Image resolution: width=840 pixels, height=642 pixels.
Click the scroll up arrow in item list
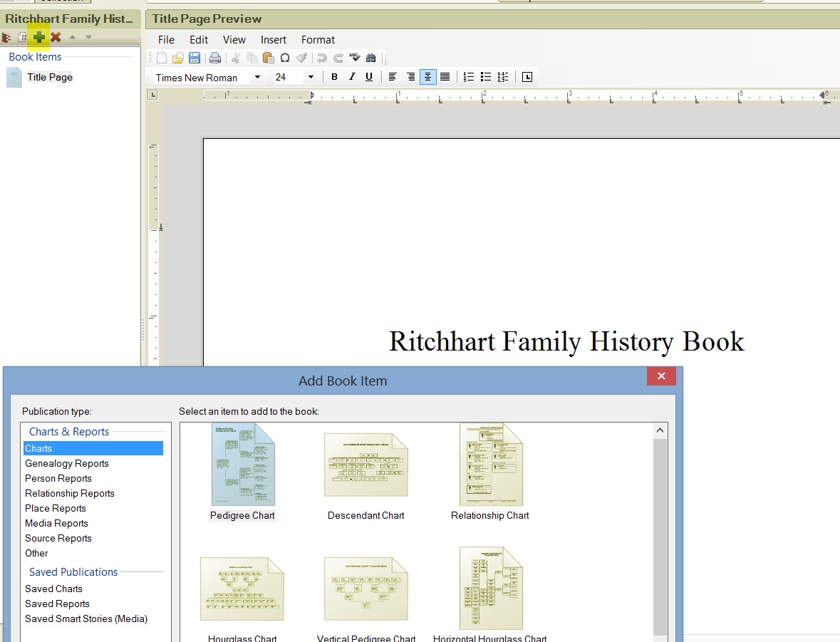point(660,430)
